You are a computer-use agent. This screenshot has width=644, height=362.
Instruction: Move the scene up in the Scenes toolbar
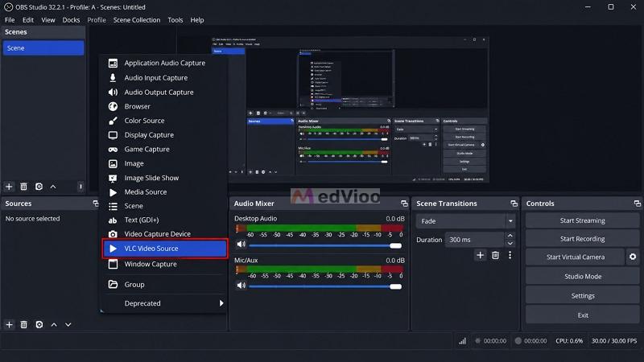click(53, 187)
